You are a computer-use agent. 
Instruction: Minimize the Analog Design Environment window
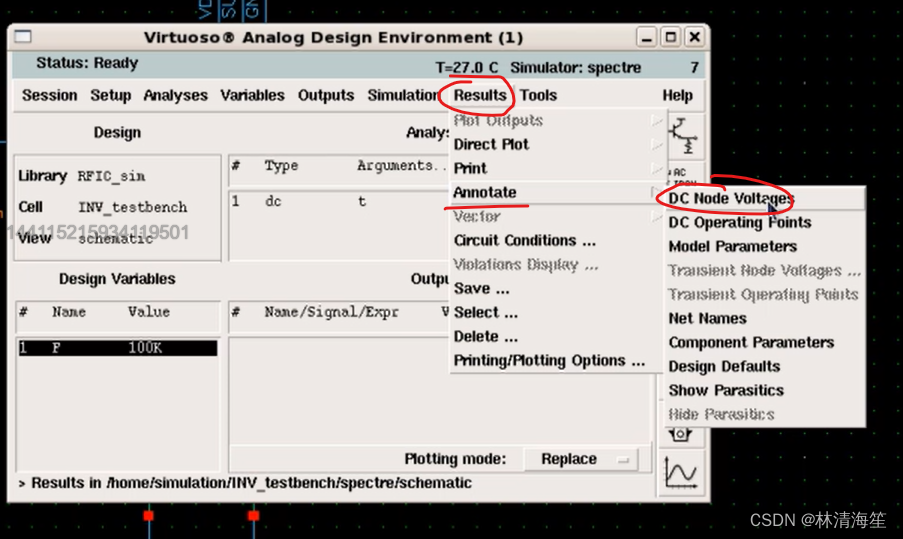point(646,37)
